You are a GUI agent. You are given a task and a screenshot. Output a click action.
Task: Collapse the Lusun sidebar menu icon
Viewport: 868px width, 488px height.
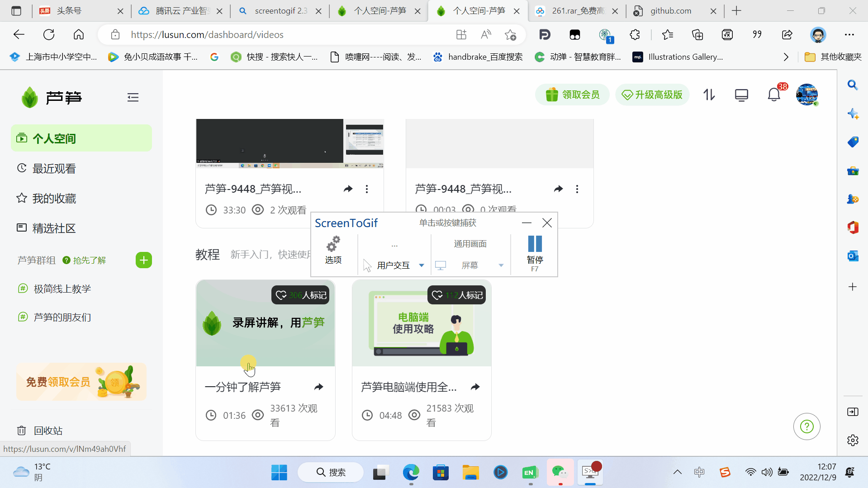click(x=133, y=97)
